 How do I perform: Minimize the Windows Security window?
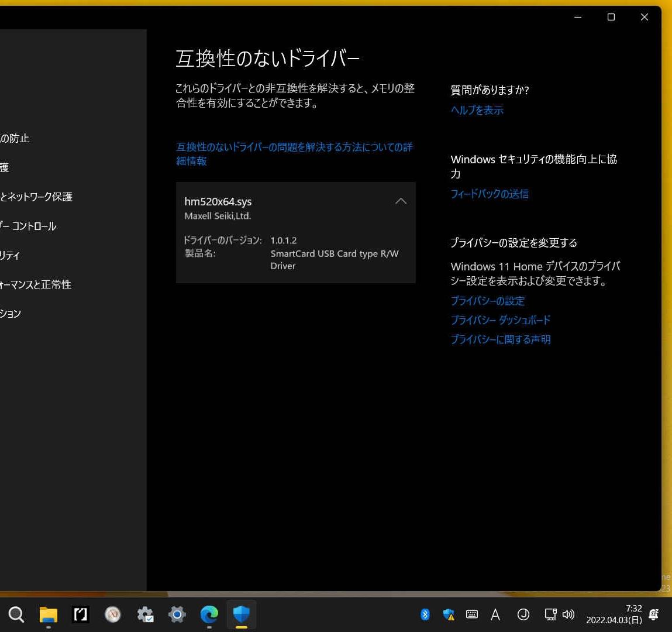pyautogui.click(x=578, y=17)
